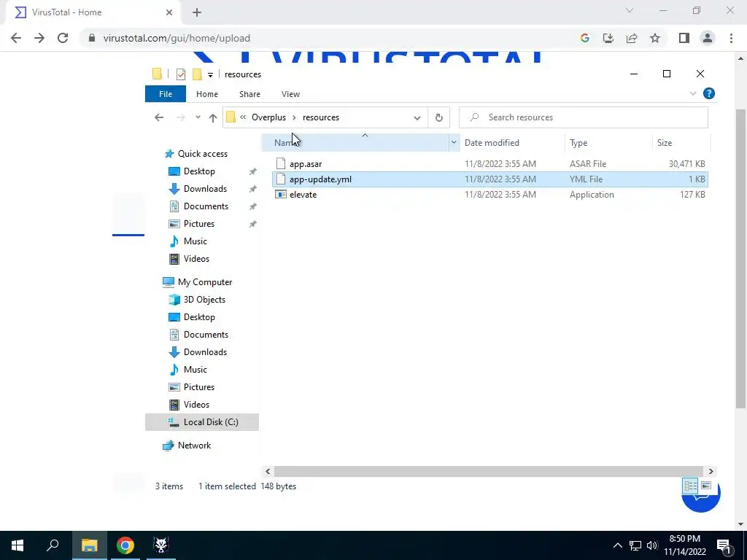
Task: Select the app.asar file
Action: click(306, 164)
